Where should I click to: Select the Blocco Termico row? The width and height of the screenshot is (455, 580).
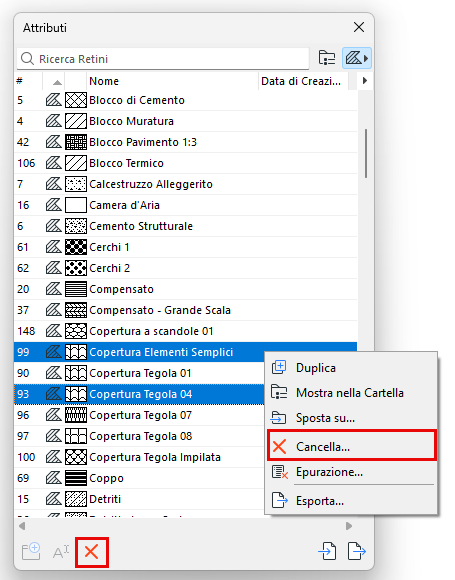185,163
